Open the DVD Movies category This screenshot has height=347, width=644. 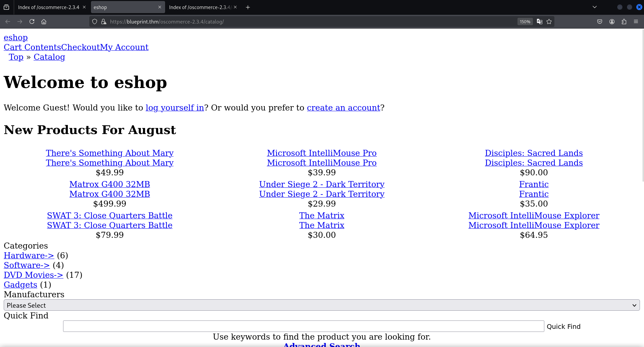[33, 275]
